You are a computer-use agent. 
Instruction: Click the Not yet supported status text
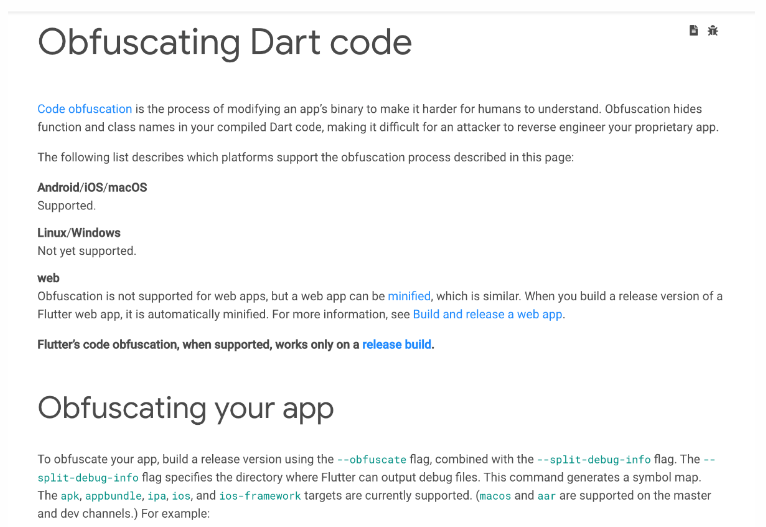click(87, 251)
